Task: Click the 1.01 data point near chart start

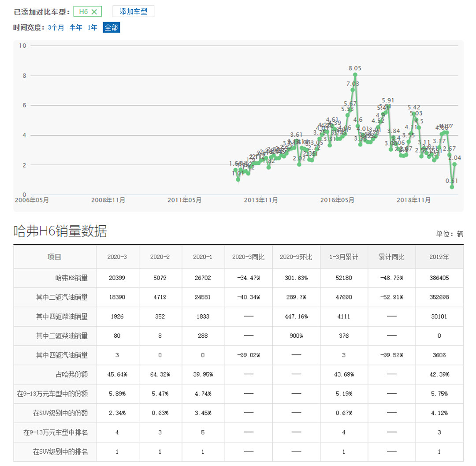Action: point(238,179)
